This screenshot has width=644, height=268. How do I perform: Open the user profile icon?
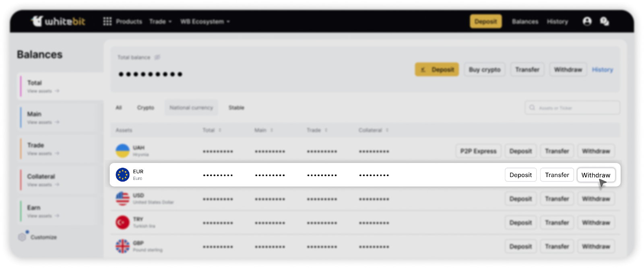tap(587, 21)
